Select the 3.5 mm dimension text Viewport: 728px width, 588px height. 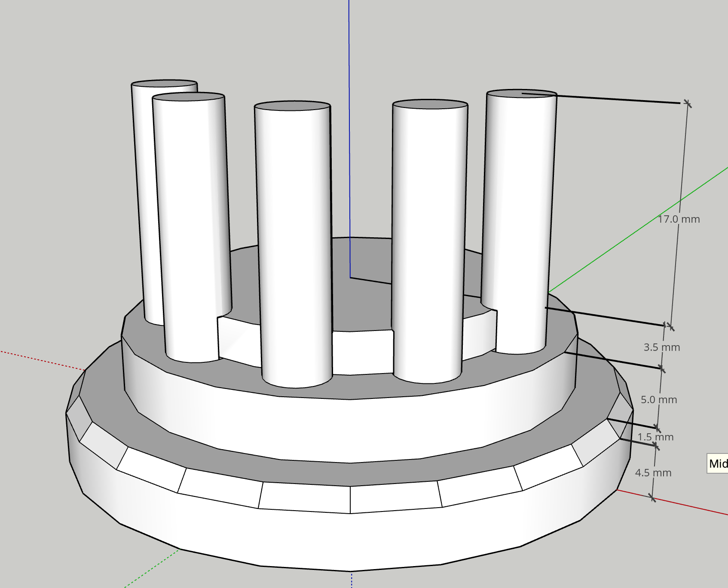[x=661, y=347]
